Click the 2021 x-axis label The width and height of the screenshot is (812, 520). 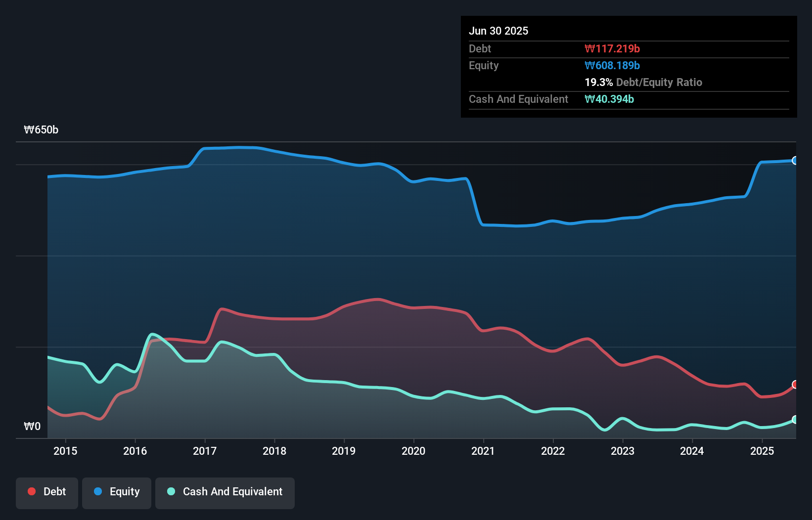(483, 451)
